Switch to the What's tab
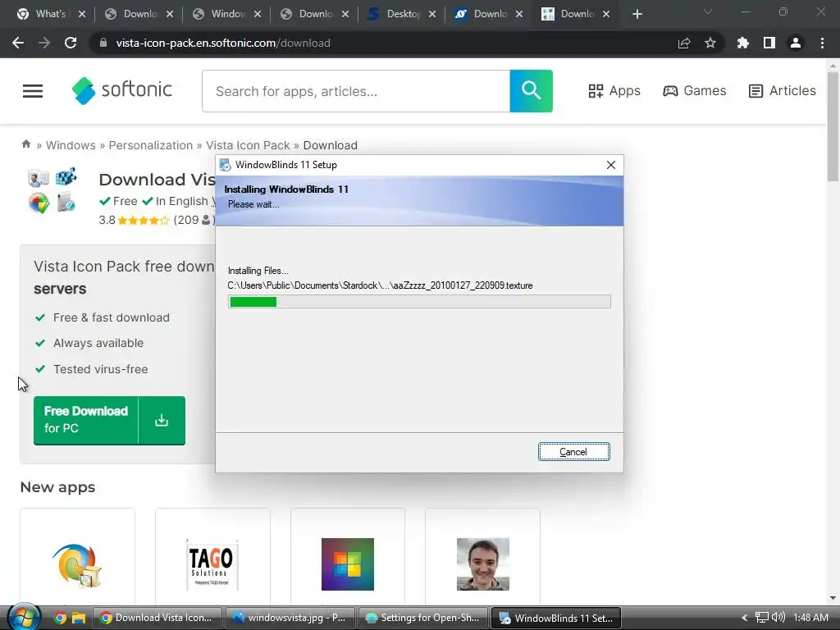 [x=51, y=14]
